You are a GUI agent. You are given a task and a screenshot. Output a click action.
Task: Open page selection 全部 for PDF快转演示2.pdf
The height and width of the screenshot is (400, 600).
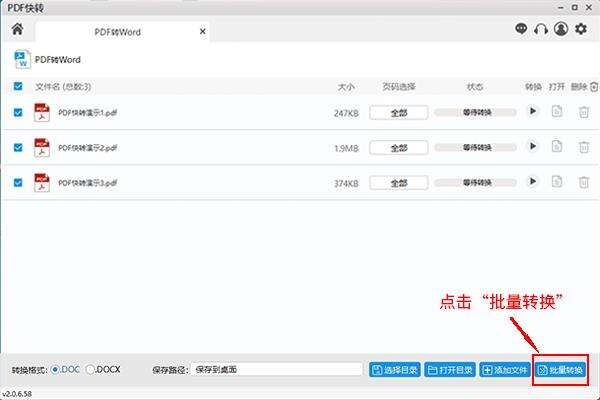(399, 148)
